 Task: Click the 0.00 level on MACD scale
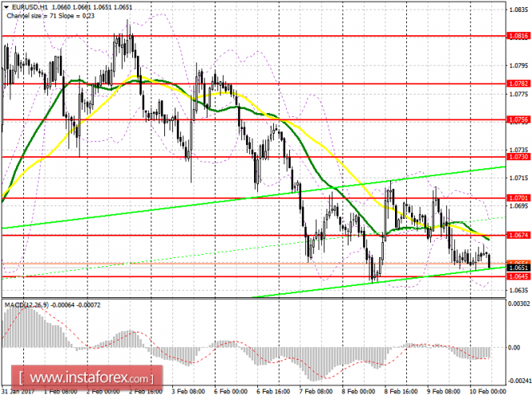click(x=514, y=348)
